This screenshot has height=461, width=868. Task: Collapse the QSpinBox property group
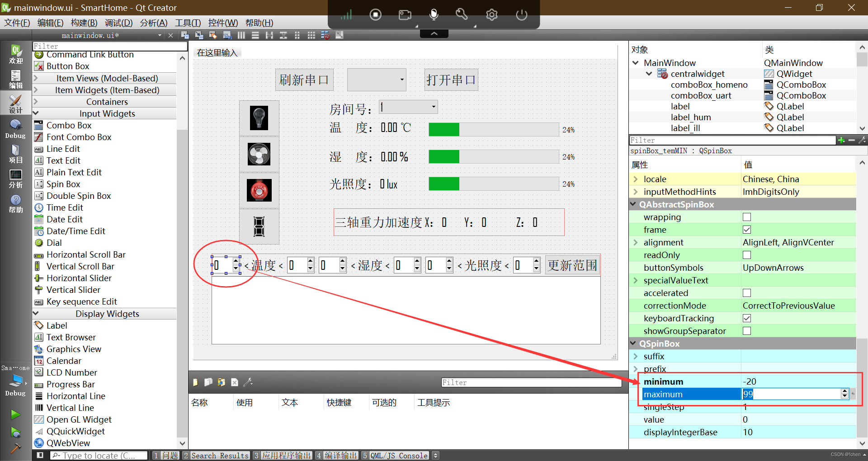[x=633, y=343]
